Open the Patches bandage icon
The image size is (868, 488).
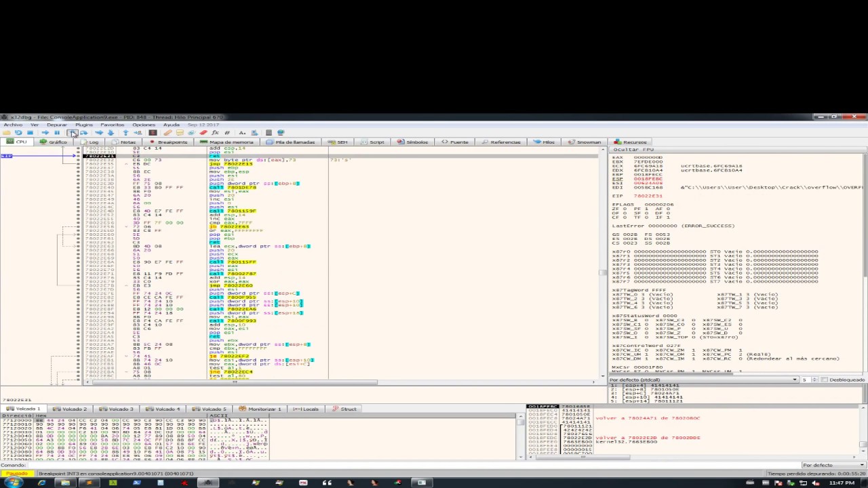point(167,133)
